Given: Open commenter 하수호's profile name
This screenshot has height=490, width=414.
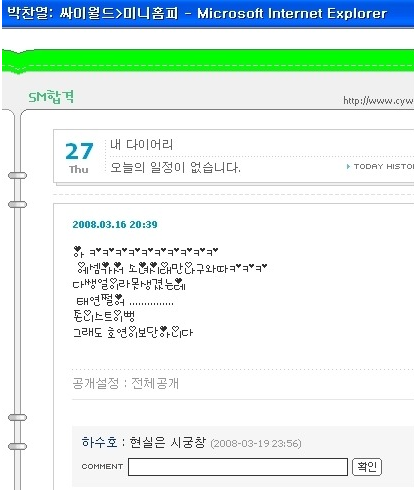Looking at the screenshot, I should (99, 442).
